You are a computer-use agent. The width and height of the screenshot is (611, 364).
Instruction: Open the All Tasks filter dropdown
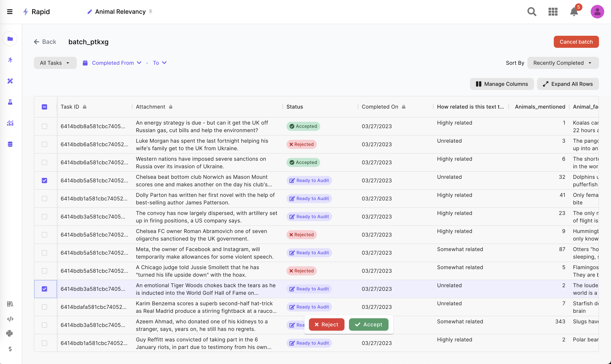55,63
